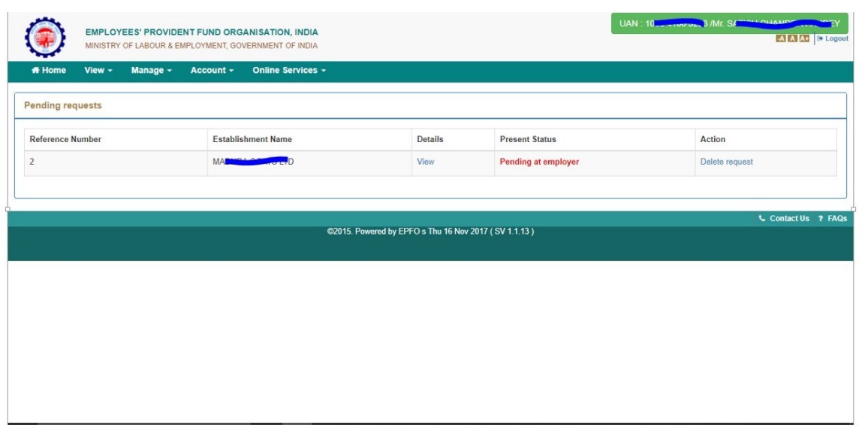Click the EPFO logo emblem
This screenshot has height=436, width=868.
[x=46, y=38]
